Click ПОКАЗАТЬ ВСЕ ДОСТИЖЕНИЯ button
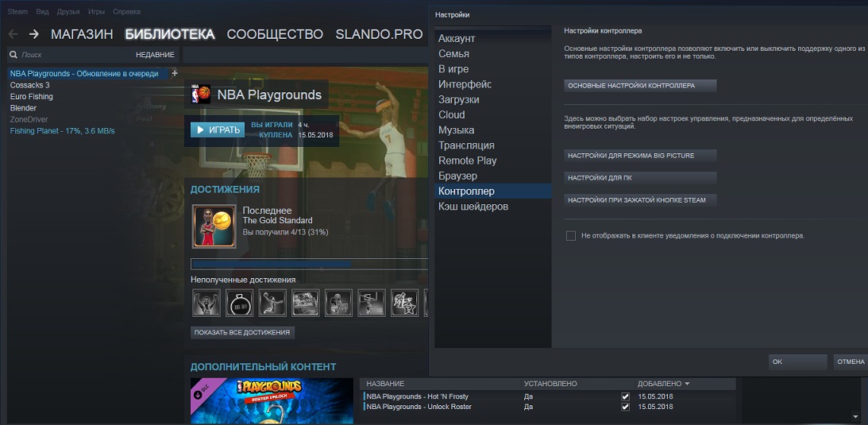This screenshot has width=868, height=425. (242, 333)
